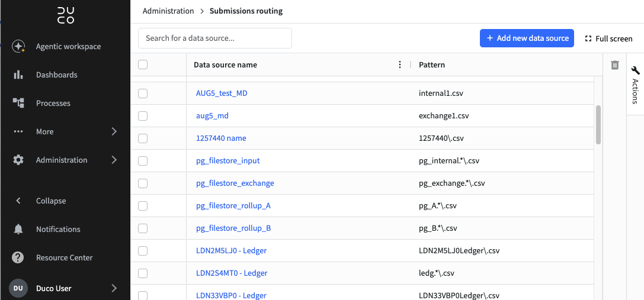Select Notifications in sidebar
644x300 pixels.
click(x=58, y=229)
